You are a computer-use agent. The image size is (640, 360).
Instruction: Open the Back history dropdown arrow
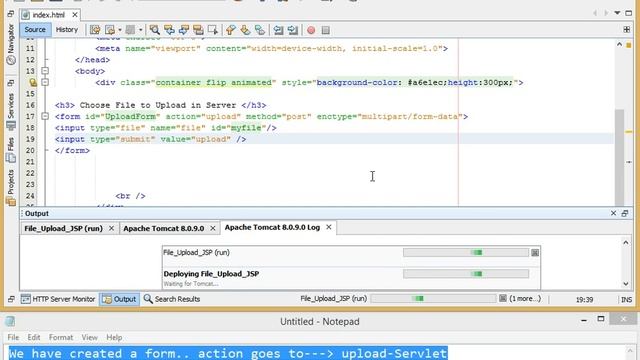tap(120, 30)
